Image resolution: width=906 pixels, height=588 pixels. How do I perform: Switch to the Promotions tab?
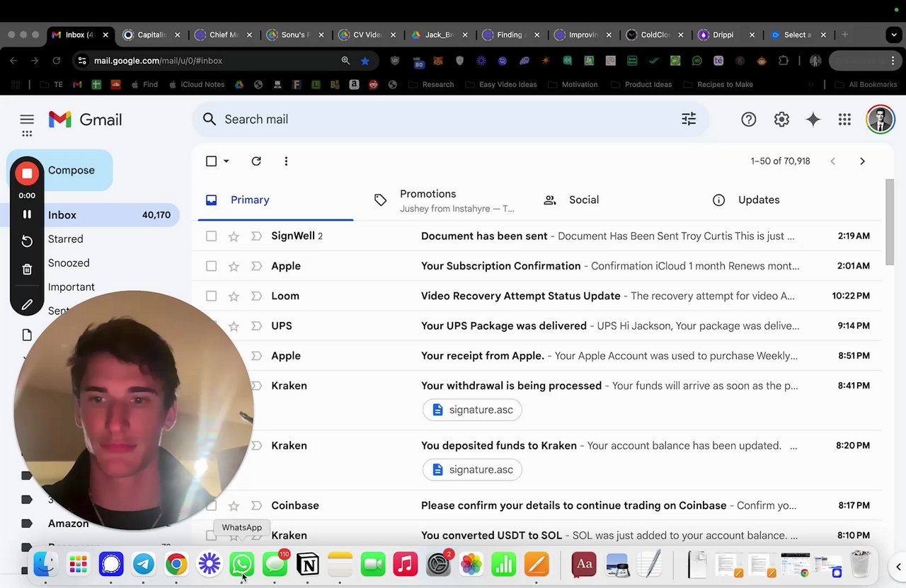tap(446, 200)
